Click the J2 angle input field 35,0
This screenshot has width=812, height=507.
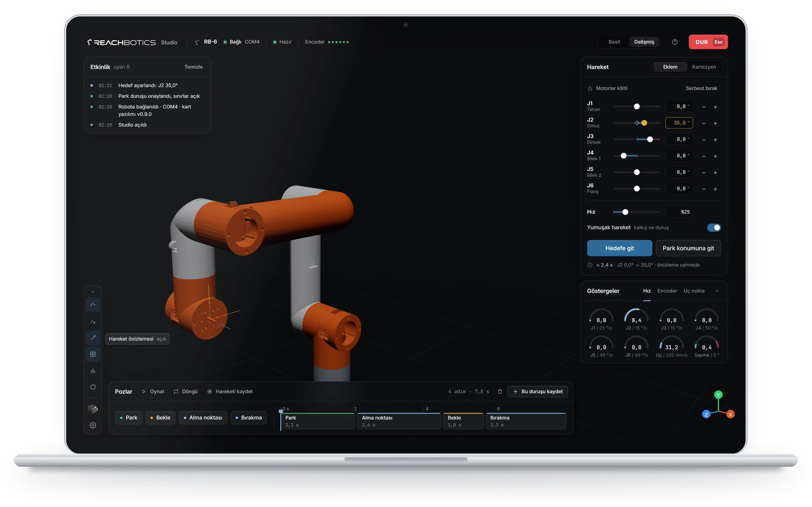coord(679,123)
